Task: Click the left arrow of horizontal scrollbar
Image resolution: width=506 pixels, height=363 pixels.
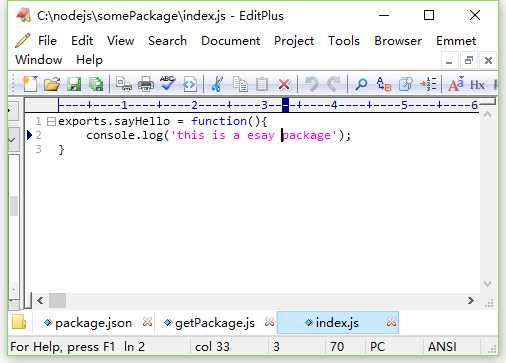Action: pyautogui.click(x=40, y=301)
